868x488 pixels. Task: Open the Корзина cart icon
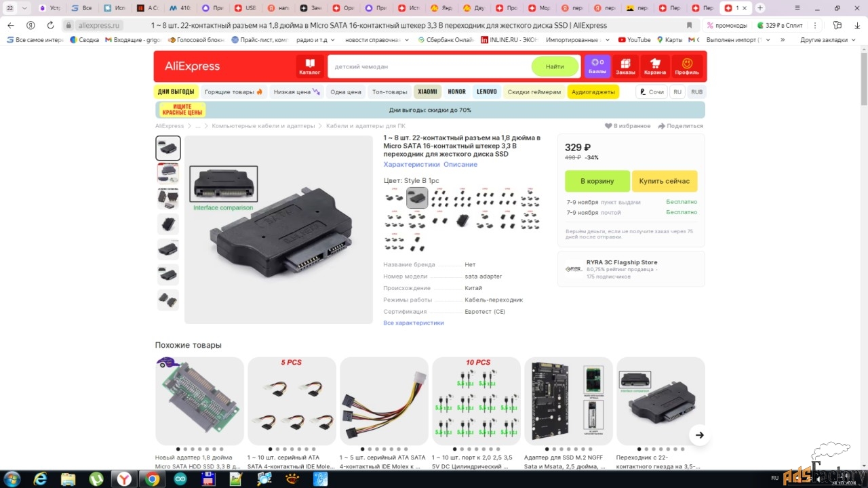click(x=655, y=66)
